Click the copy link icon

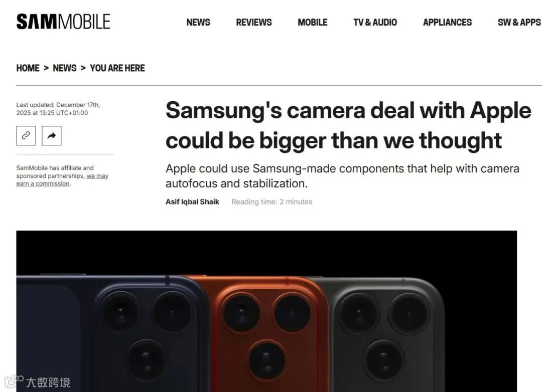(26, 136)
